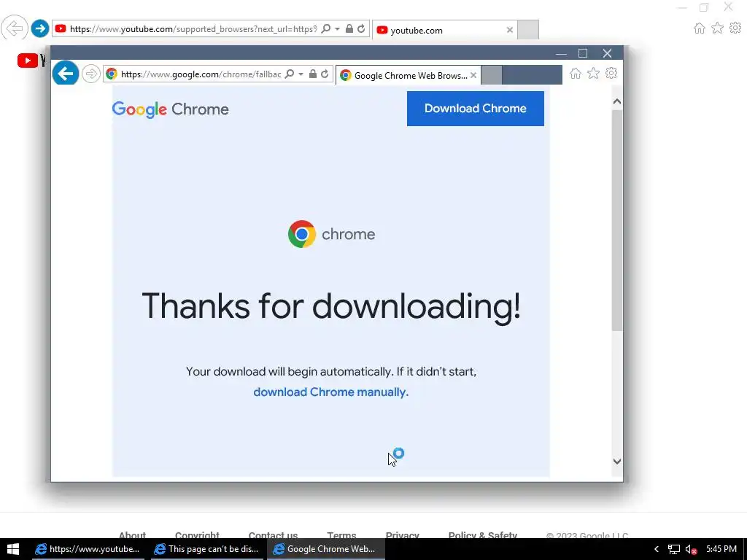Click Search magnifier in YouTube window address bar
Viewport: 747px width, 560px height.
tap(326, 28)
